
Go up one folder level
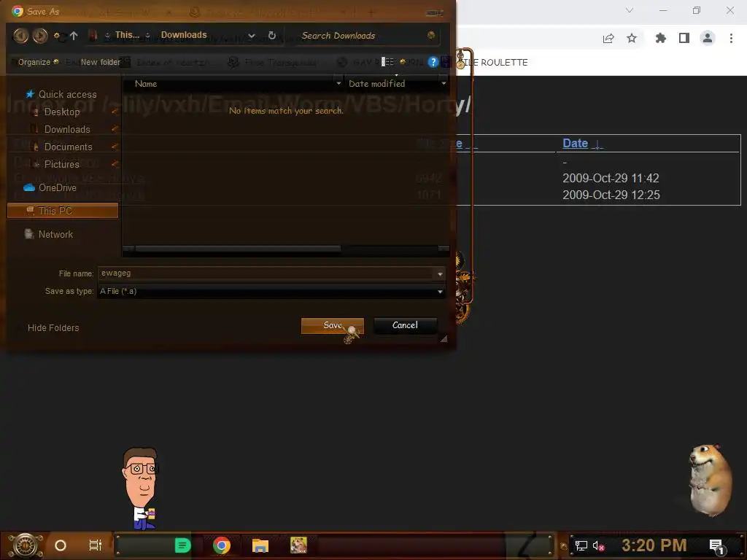tap(74, 35)
